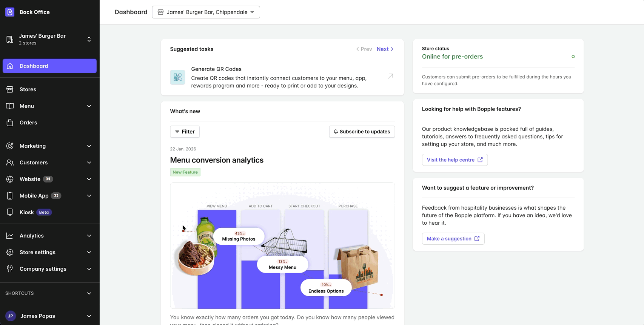Click the Kiosk device icon in sidebar
644x325 pixels.
click(x=10, y=212)
